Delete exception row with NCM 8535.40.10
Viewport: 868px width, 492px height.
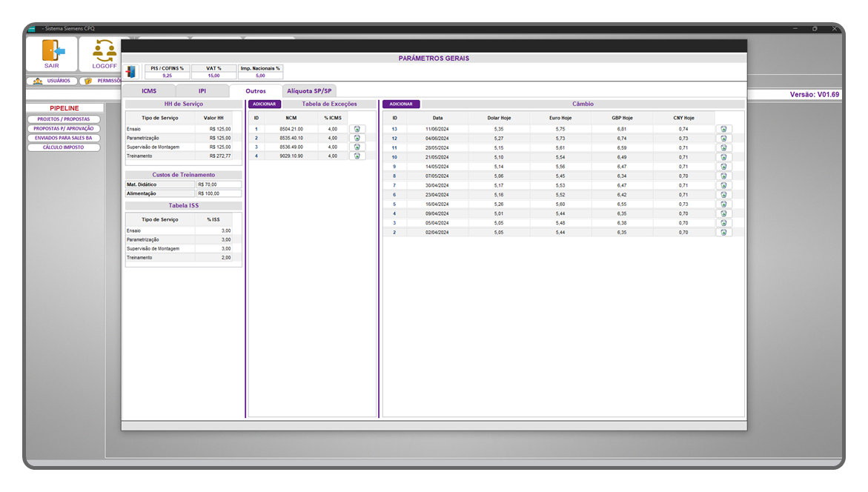[357, 138]
